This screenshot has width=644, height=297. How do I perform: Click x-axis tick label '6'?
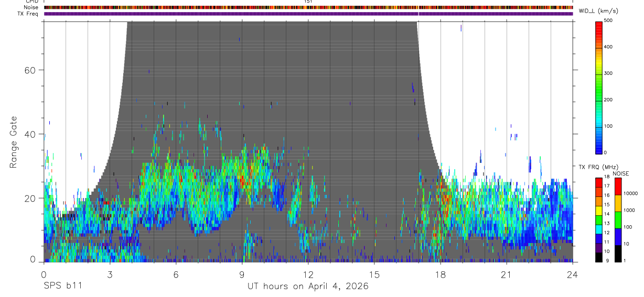(x=176, y=274)
